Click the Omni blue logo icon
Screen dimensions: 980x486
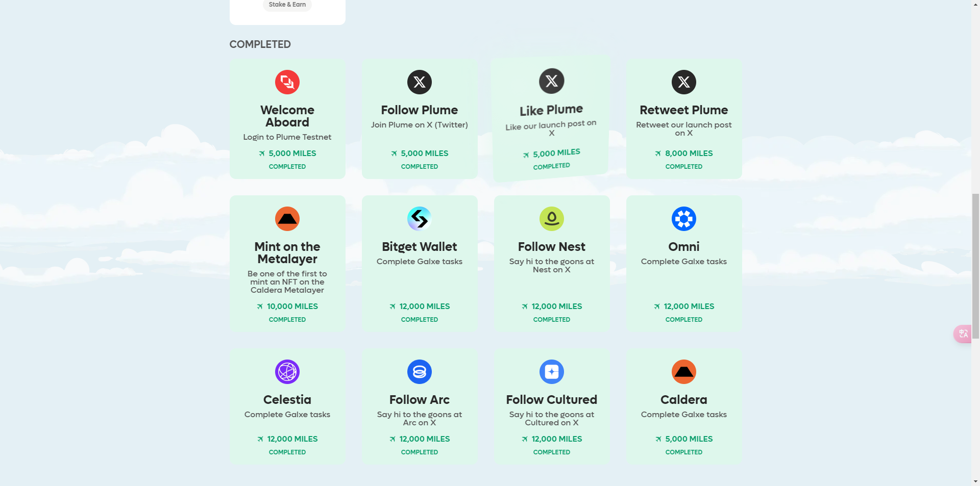click(x=684, y=219)
